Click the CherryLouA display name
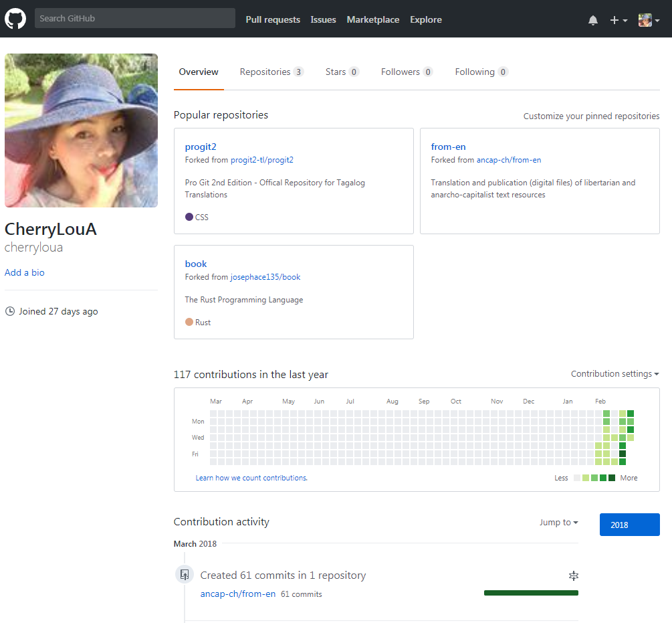 (x=51, y=229)
